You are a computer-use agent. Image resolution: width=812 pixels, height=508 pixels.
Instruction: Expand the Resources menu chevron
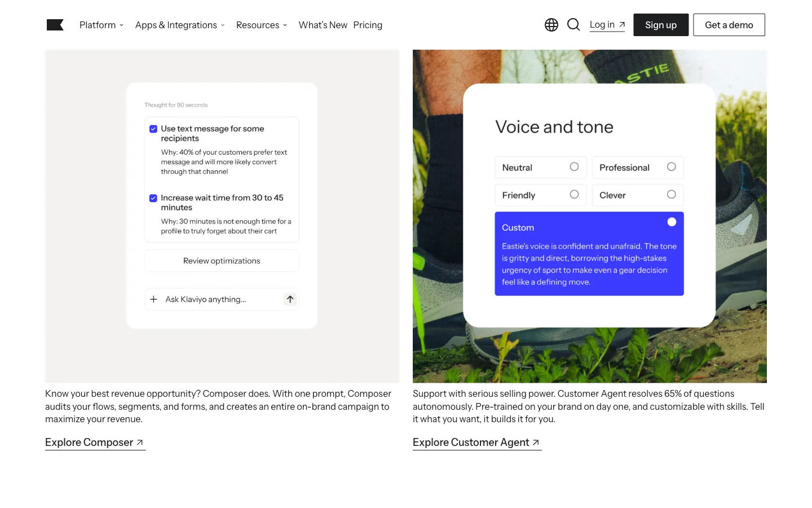coord(285,25)
